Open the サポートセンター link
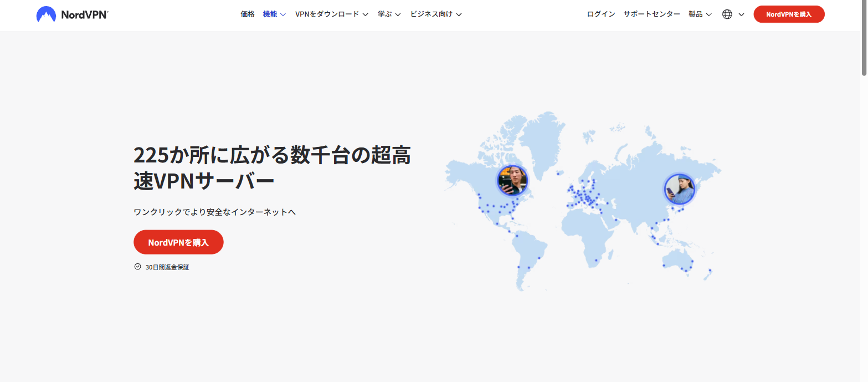Image resolution: width=868 pixels, height=382 pixels. [x=651, y=14]
